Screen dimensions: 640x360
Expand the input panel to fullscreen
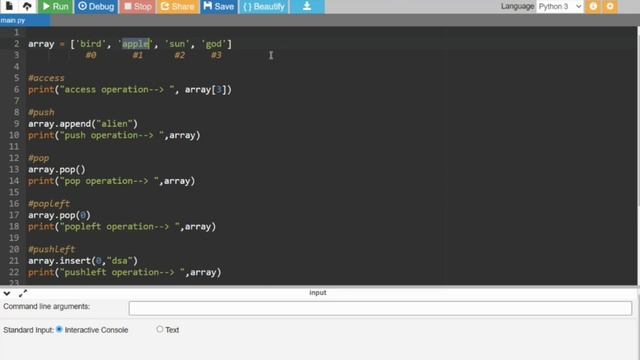[23, 293]
